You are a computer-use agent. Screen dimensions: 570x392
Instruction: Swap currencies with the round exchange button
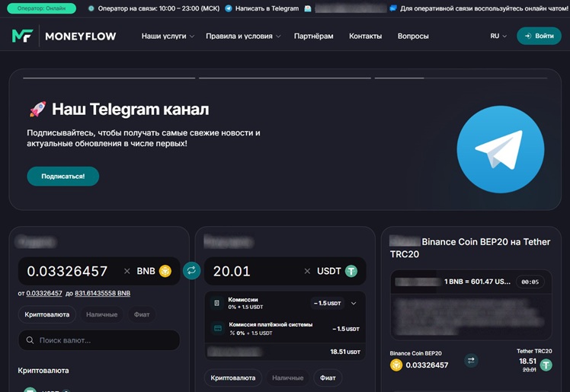point(191,271)
